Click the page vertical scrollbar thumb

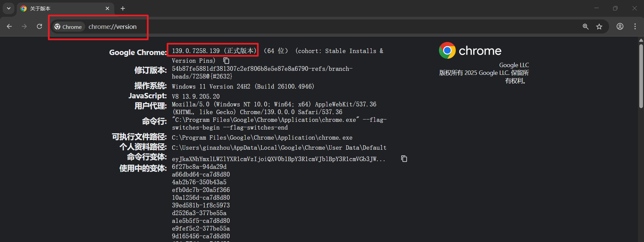pyautogui.click(x=641, y=76)
